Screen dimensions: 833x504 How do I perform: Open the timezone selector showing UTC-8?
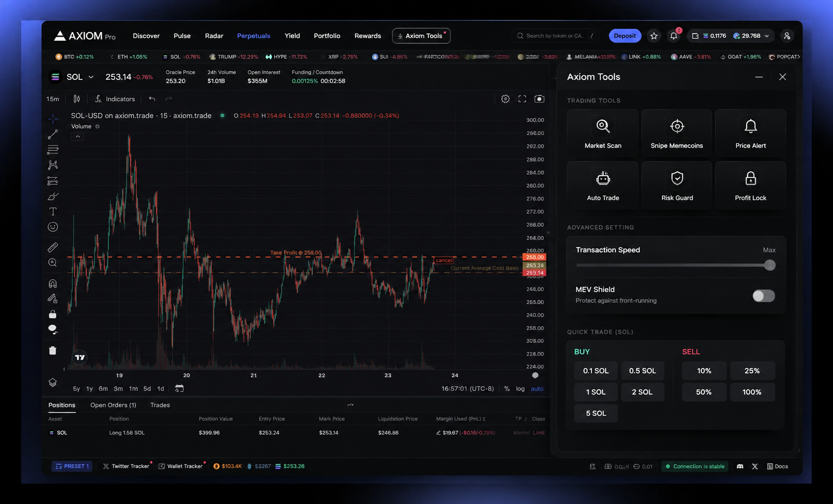click(x=468, y=389)
